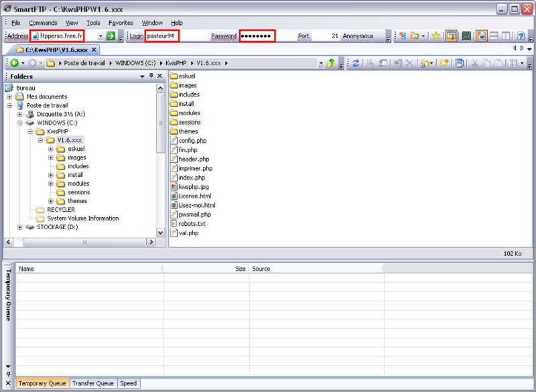The width and height of the screenshot is (536, 392).
Task: Open help via question mark icon
Action: 521,36
